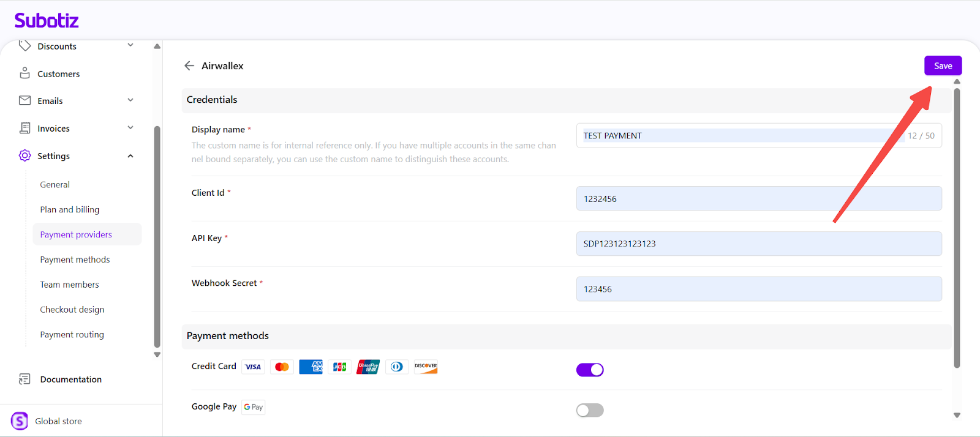Enable the Google Pay toggle
Image resolution: width=980 pixels, height=437 pixels.
(x=590, y=410)
